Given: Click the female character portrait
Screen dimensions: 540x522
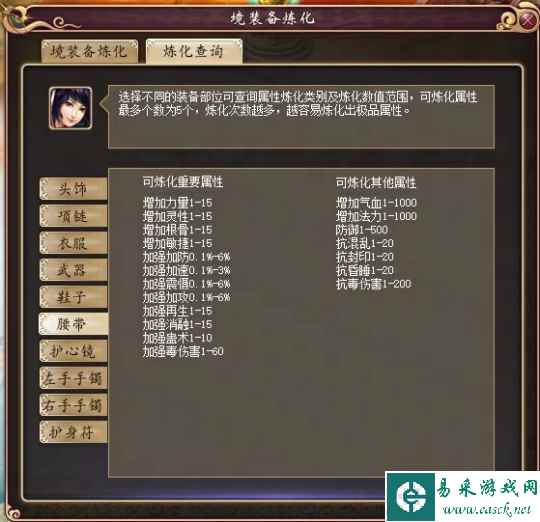Looking at the screenshot, I should pyautogui.click(x=71, y=108).
